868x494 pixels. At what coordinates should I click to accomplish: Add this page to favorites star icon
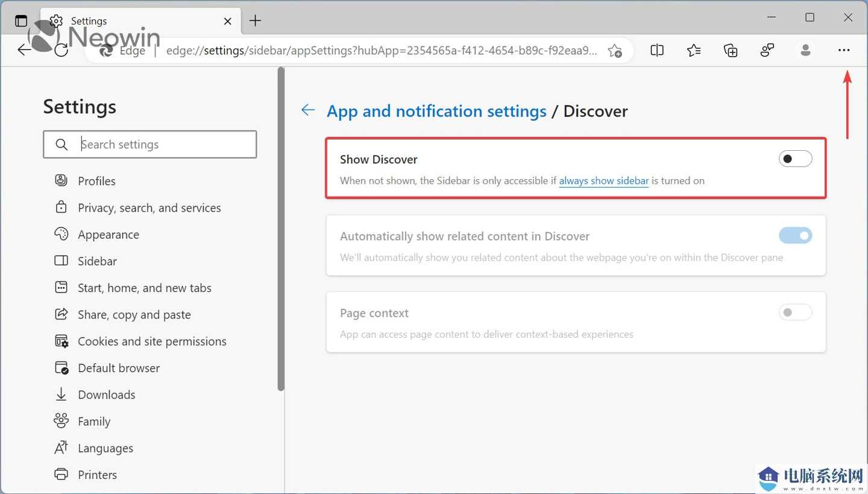(614, 51)
